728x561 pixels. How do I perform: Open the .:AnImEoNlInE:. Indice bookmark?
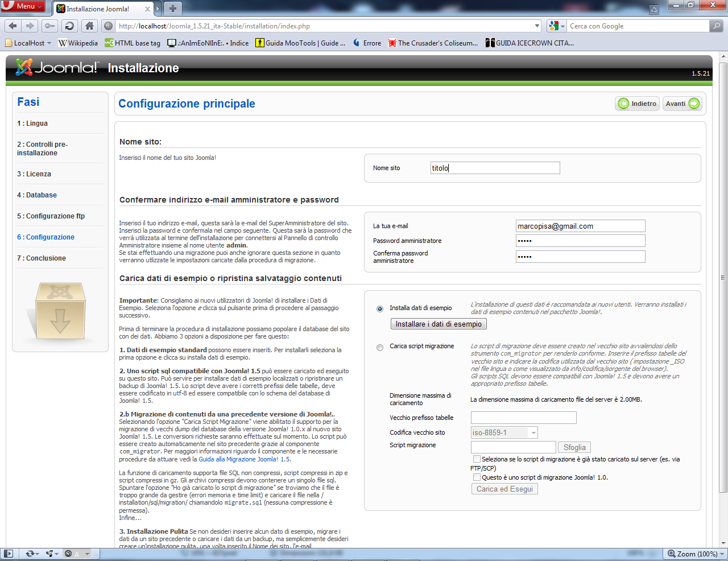tap(208, 43)
